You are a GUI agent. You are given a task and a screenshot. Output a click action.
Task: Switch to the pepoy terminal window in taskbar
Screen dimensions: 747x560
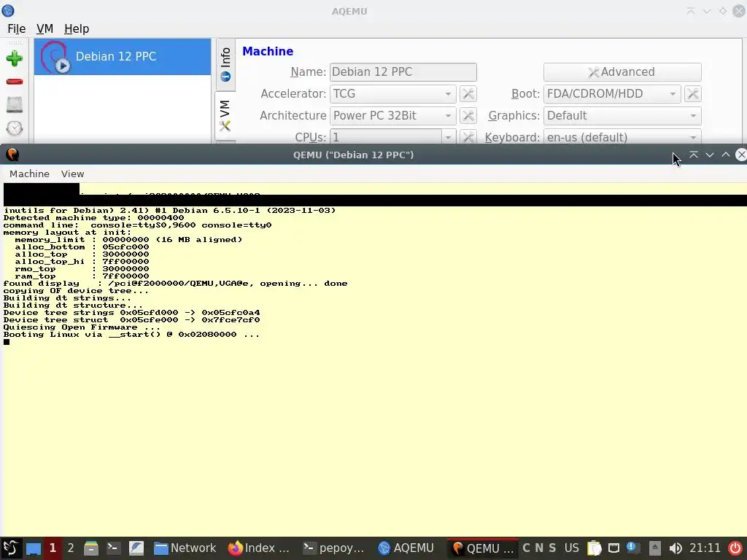(x=334, y=548)
